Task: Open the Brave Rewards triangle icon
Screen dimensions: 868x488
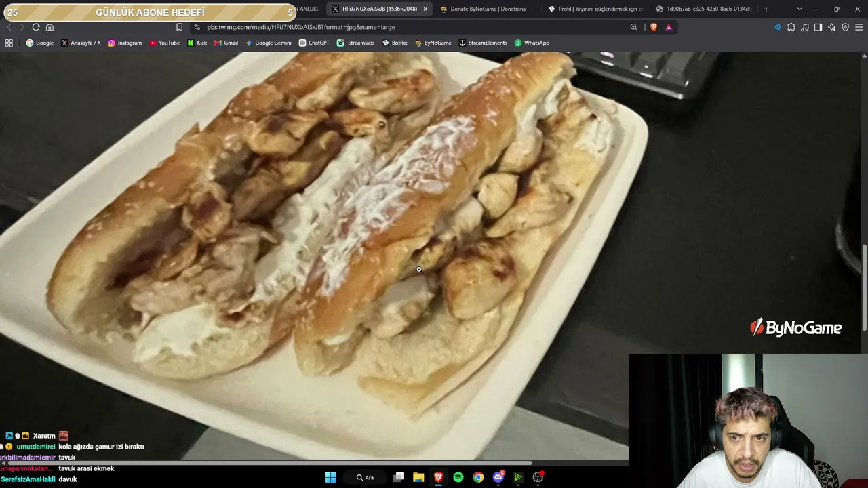Action: point(669,27)
